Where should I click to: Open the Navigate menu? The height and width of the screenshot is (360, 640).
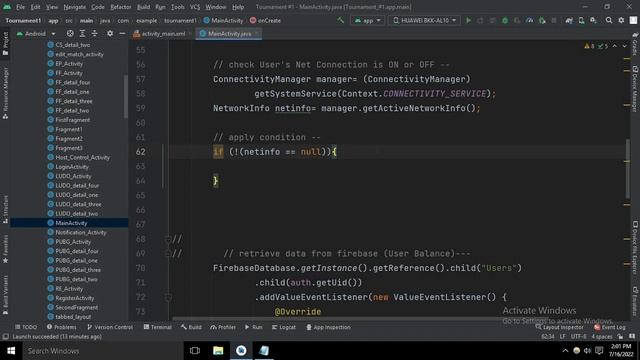tap(75, 7)
